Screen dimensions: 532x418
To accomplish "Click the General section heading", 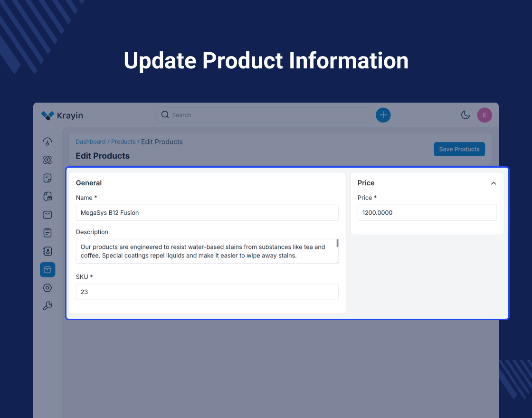I will [89, 183].
